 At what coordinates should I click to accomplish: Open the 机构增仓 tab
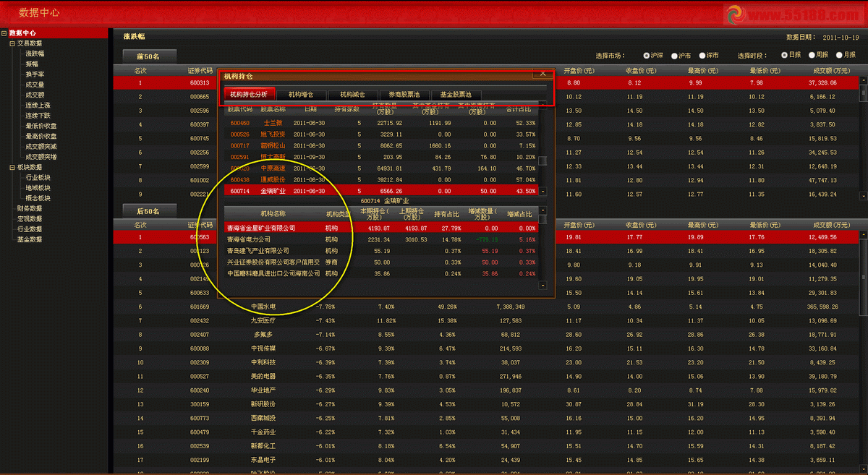click(x=301, y=94)
